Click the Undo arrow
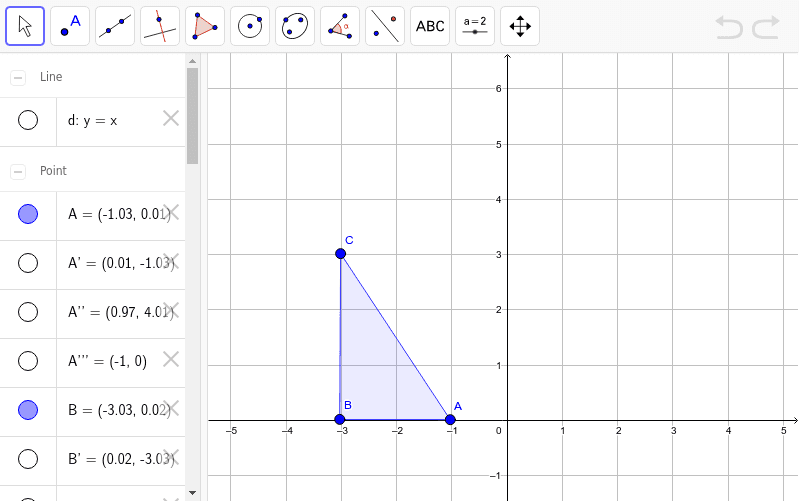Image resolution: width=800 pixels, height=503 pixels. 729,27
